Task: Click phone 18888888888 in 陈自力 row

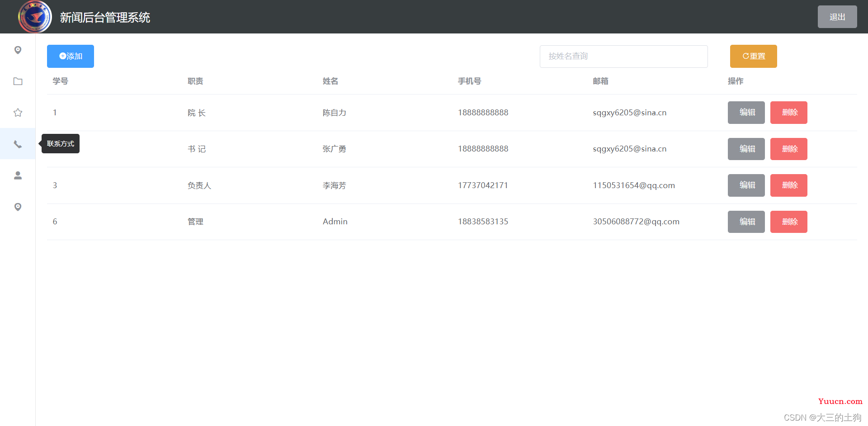Action: tap(483, 113)
